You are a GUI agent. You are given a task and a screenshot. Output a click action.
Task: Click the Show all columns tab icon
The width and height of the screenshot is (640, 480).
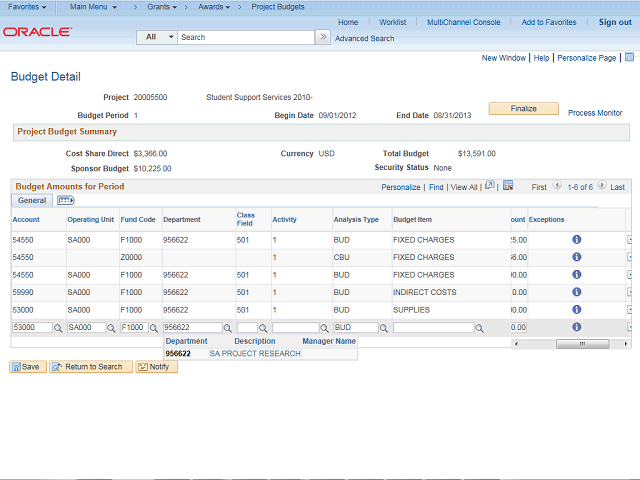point(65,201)
